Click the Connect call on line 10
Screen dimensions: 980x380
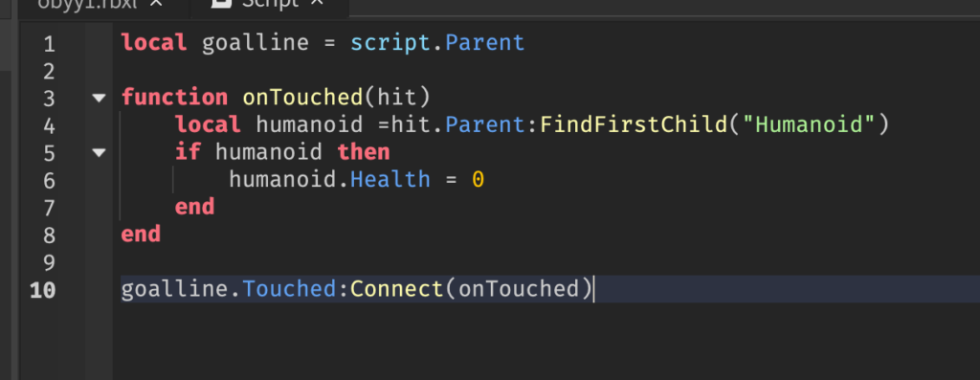396,289
